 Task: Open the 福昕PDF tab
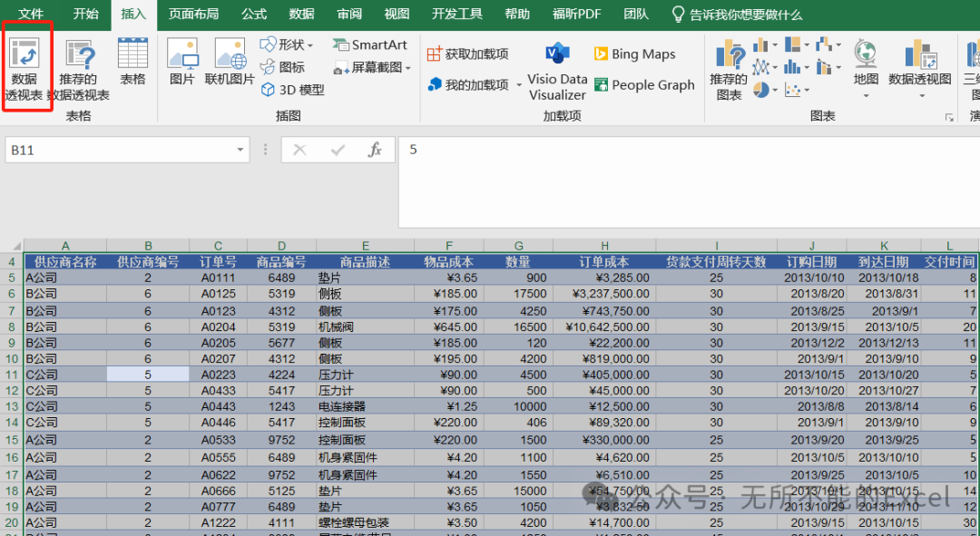pos(576,14)
